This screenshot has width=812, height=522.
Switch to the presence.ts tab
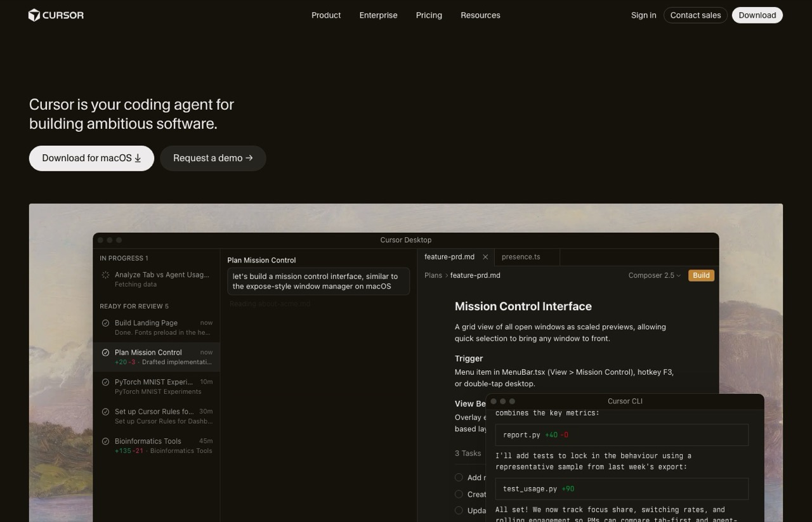coord(521,257)
